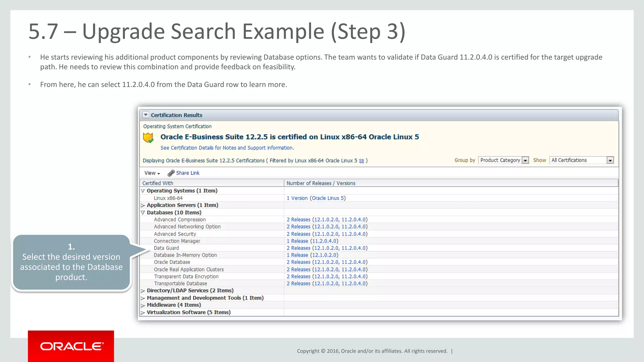The width and height of the screenshot is (644, 362).
Task: Select the Data Guard row label
Action: 166,248
